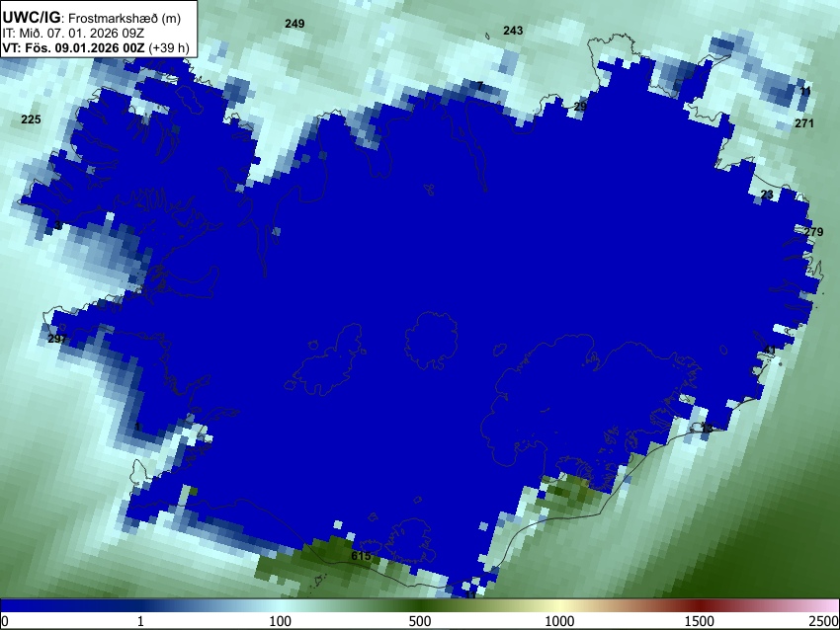The image size is (840, 630).
Task: Click the map value '279'
Action: (x=813, y=232)
